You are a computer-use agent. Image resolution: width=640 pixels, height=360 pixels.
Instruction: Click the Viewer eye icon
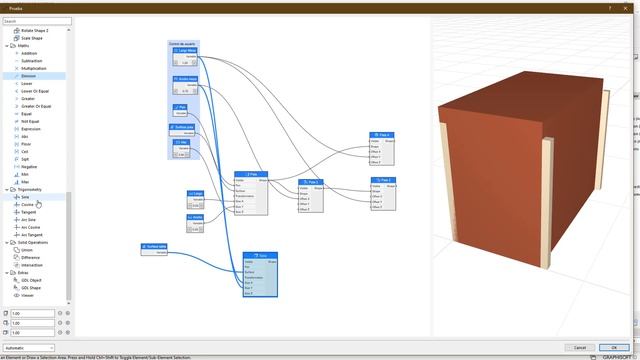[x=17, y=296]
